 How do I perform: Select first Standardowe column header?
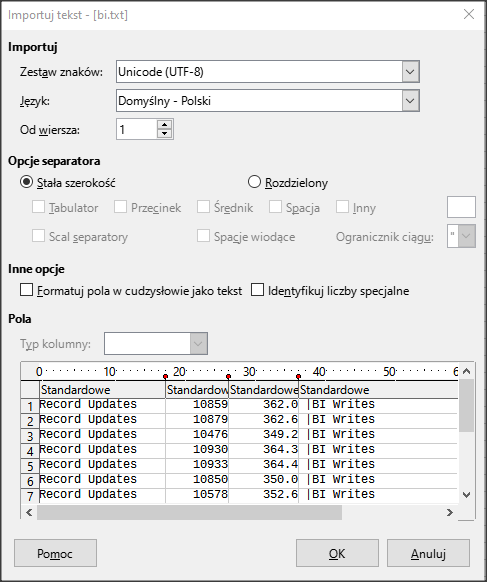tap(102, 390)
